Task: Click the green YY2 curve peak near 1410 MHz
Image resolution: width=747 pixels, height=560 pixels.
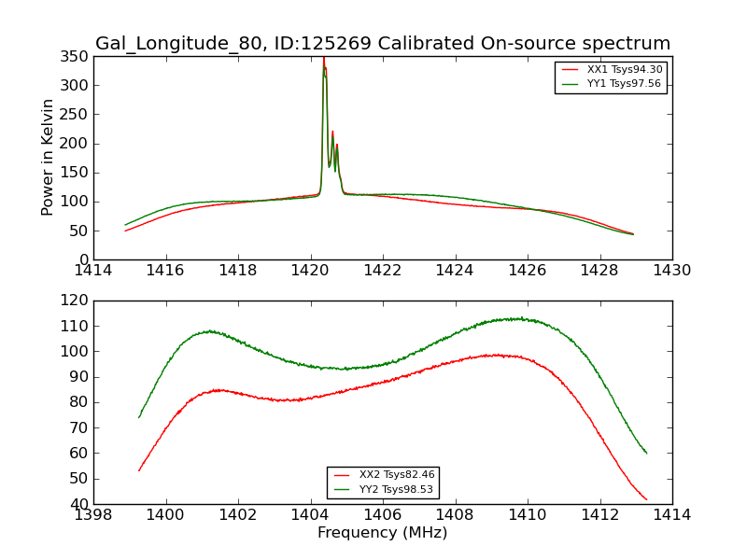Action: pyautogui.click(x=517, y=319)
